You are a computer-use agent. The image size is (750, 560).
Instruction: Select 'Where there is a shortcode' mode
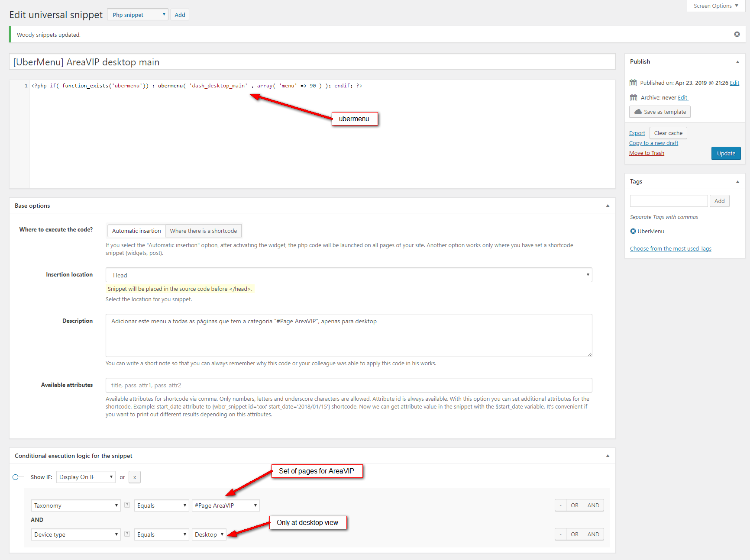[203, 231]
